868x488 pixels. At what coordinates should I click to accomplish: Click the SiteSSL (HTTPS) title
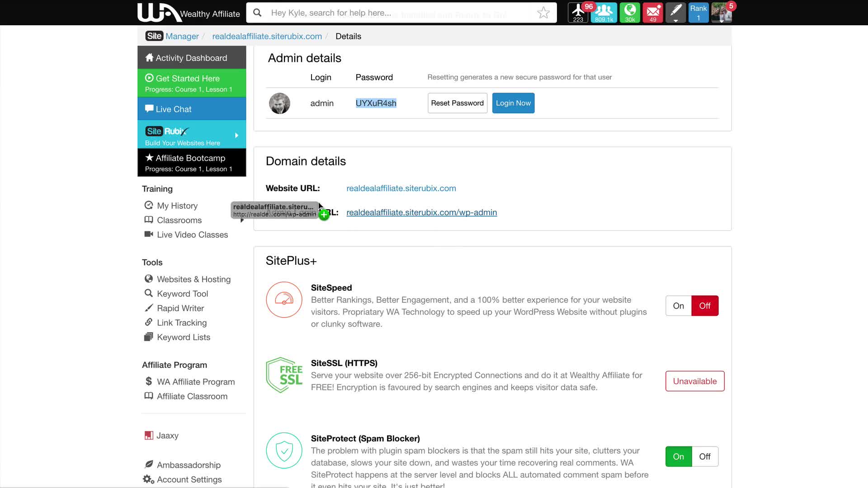(344, 363)
